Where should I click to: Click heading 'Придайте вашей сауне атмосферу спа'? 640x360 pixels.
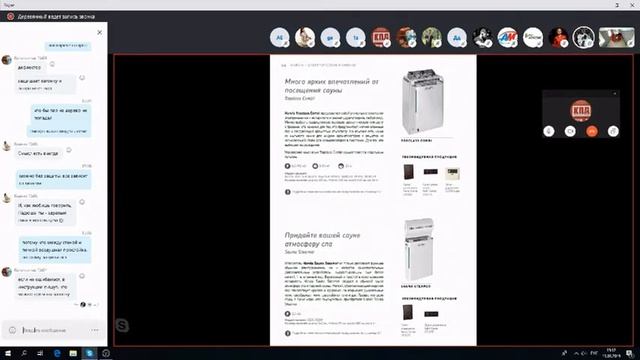322,240
